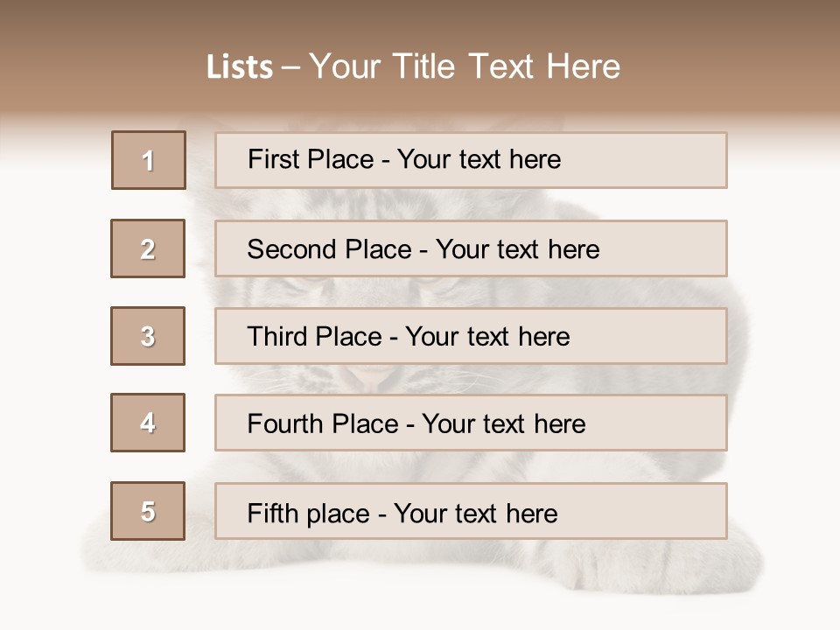This screenshot has height=630, width=840.
Task: Select the box labeled 4
Action: [x=148, y=423]
